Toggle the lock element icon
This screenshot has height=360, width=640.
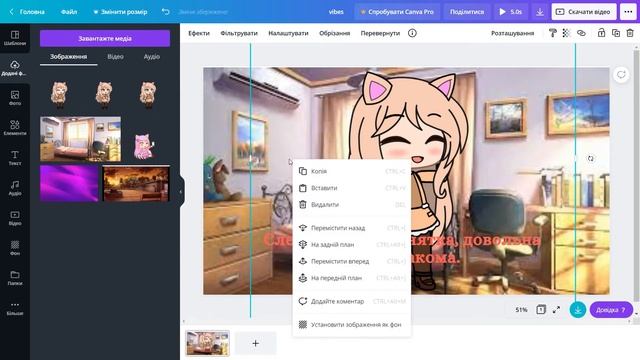601,33
